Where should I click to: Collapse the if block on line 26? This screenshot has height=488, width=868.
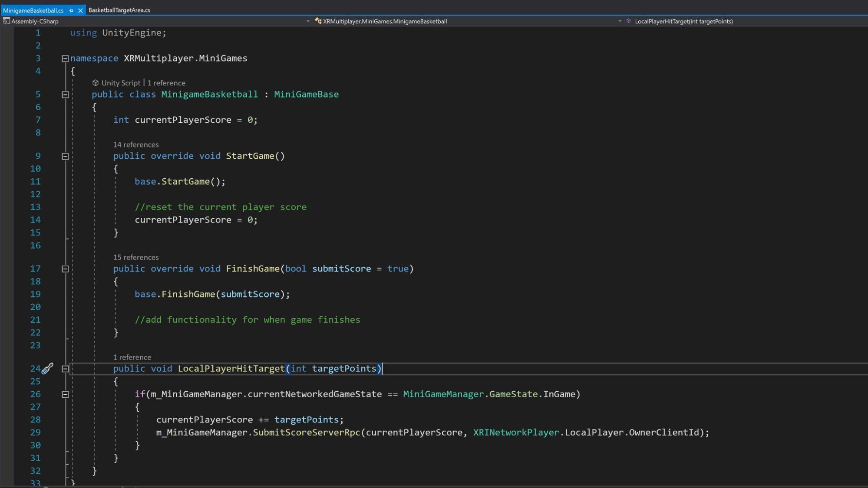tap(64, 394)
